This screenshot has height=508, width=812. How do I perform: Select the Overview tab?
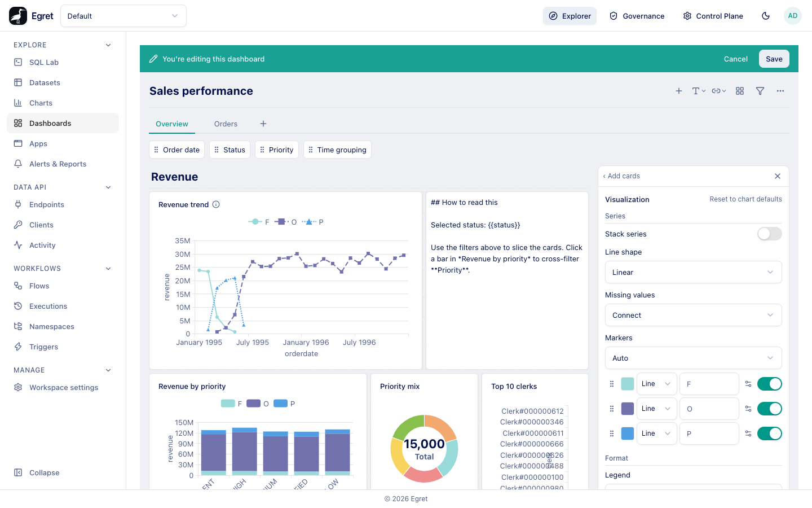click(172, 124)
